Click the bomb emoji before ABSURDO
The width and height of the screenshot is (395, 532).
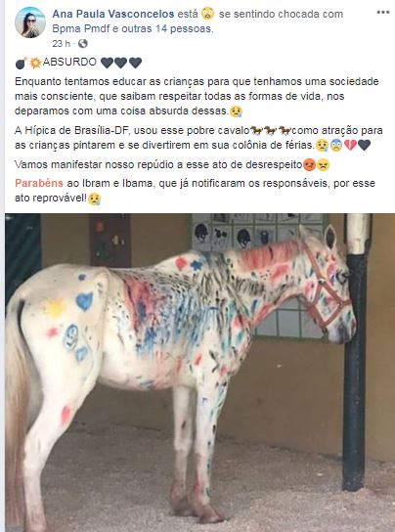22,64
